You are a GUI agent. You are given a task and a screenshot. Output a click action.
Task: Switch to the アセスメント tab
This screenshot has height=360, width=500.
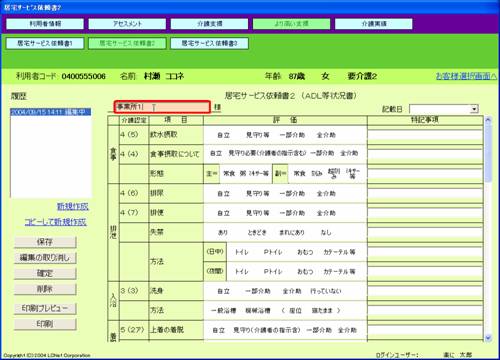pyautogui.click(x=127, y=24)
